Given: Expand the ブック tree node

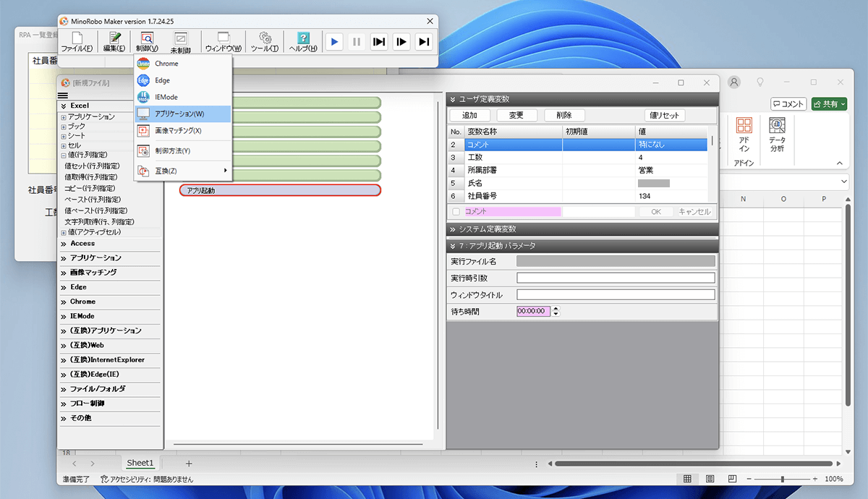Looking at the screenshot, I should click(x=64, y=127).
